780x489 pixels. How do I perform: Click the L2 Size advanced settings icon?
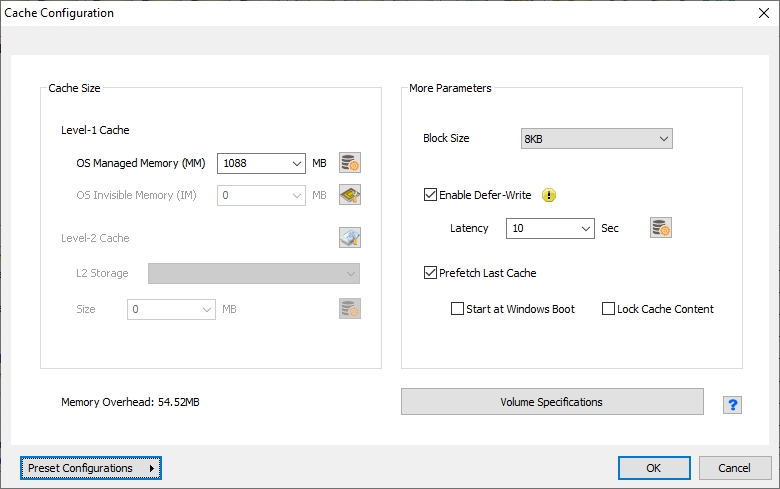[350, 309]
